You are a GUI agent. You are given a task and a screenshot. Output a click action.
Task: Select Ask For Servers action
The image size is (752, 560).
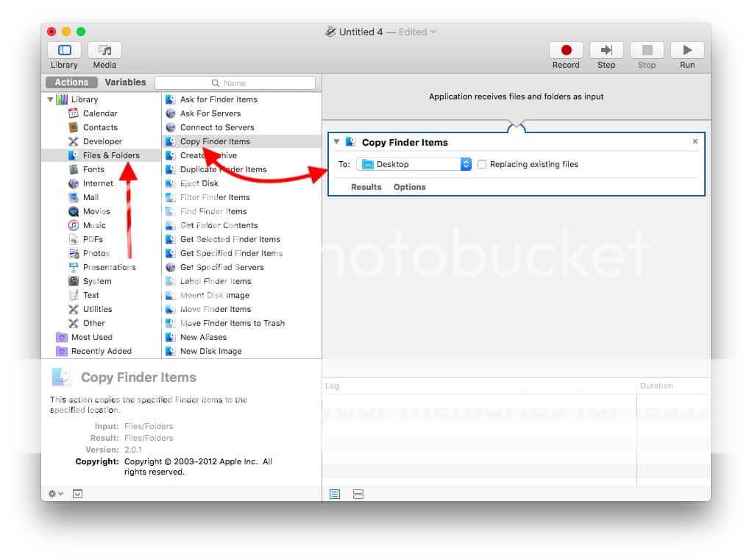241,113
